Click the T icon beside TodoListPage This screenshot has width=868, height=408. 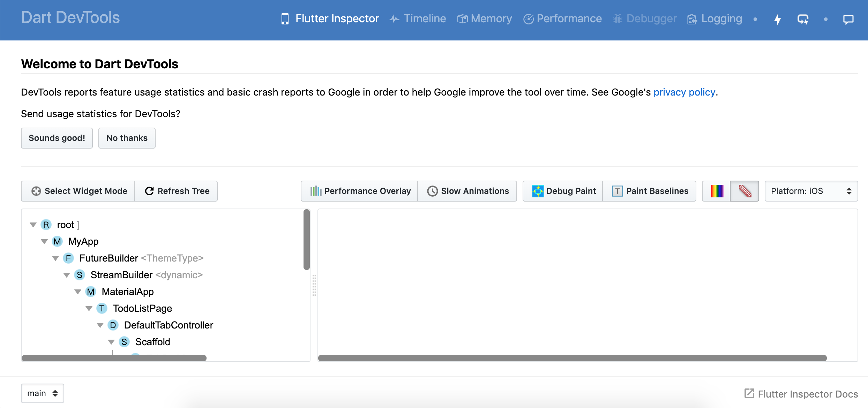click(102, 308)
